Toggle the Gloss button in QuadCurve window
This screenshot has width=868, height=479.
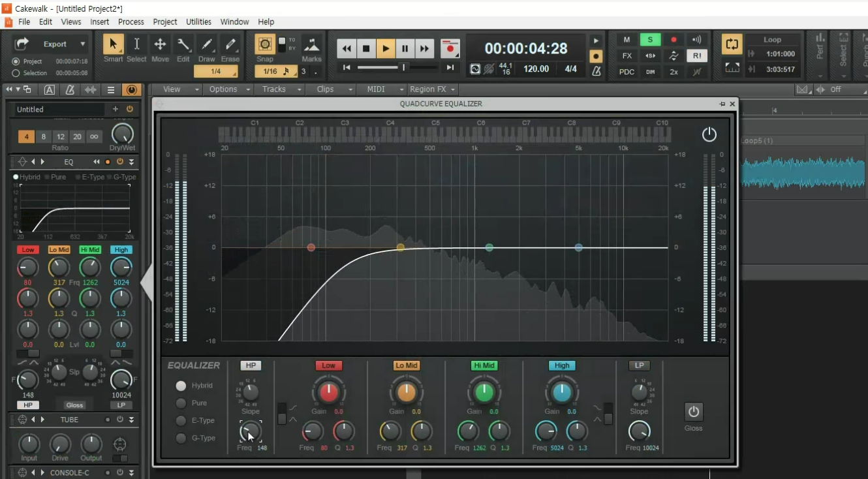(694, 412)
